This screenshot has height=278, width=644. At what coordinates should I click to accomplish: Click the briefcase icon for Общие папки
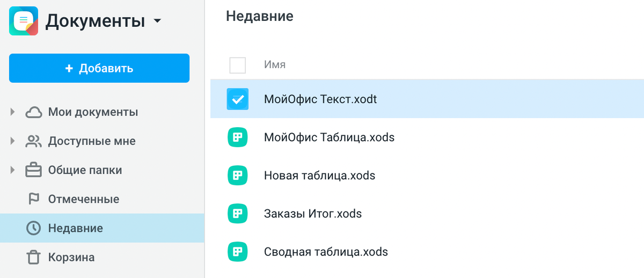[34, 170]
